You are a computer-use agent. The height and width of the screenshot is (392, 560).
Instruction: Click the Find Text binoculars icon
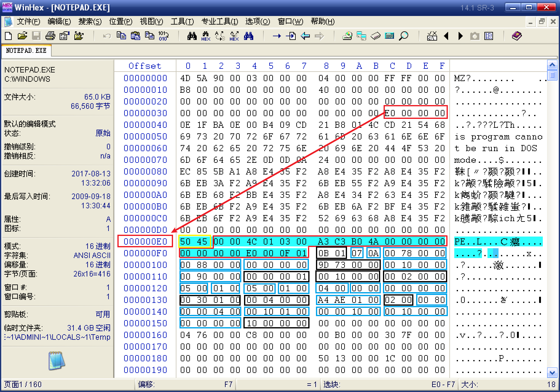[192, 36]
